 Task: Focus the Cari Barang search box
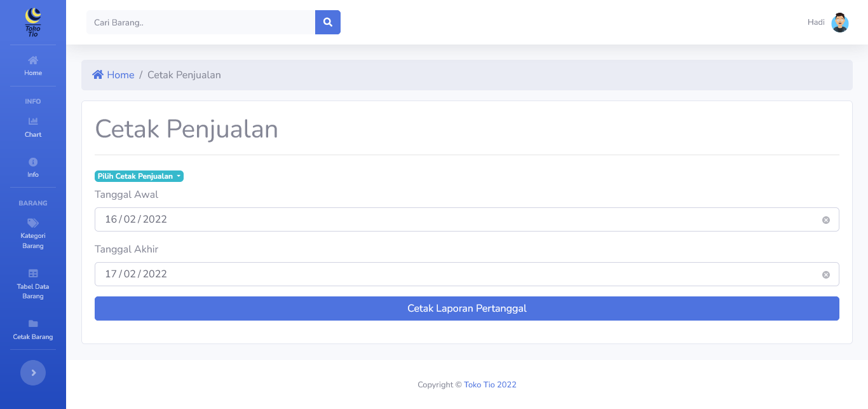pyautogui.click(x=201, y=22)
